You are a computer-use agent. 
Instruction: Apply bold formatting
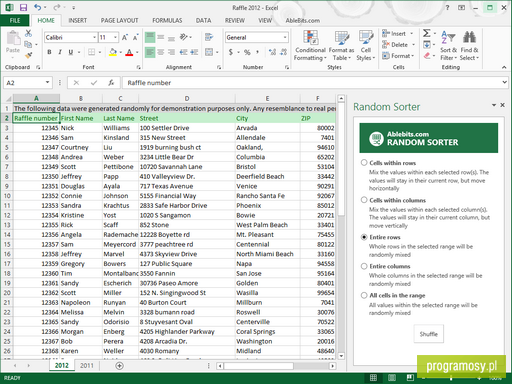click(49, 52)
